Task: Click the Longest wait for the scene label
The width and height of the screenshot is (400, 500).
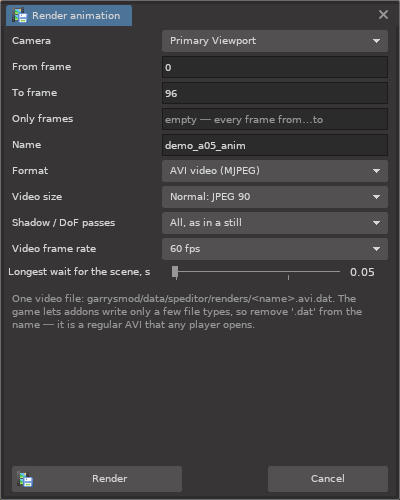Action: pyautogui.click(x=79, y=272)
